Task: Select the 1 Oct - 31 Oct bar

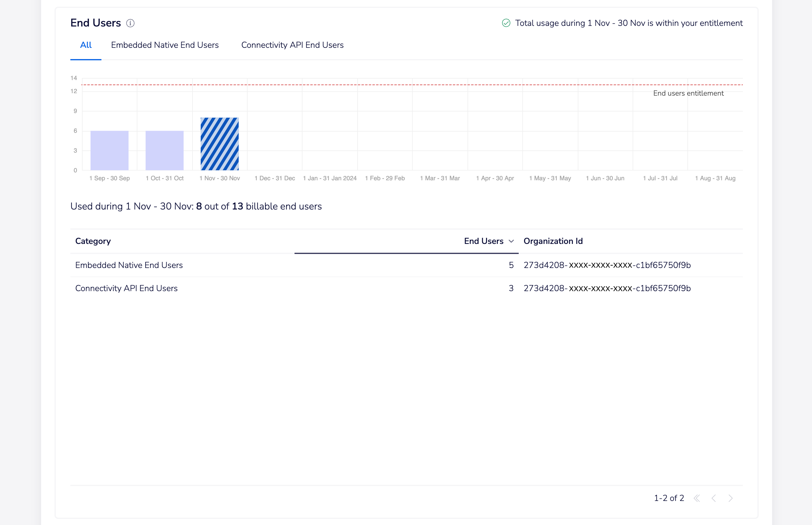Action: click(x=164, y=150)
